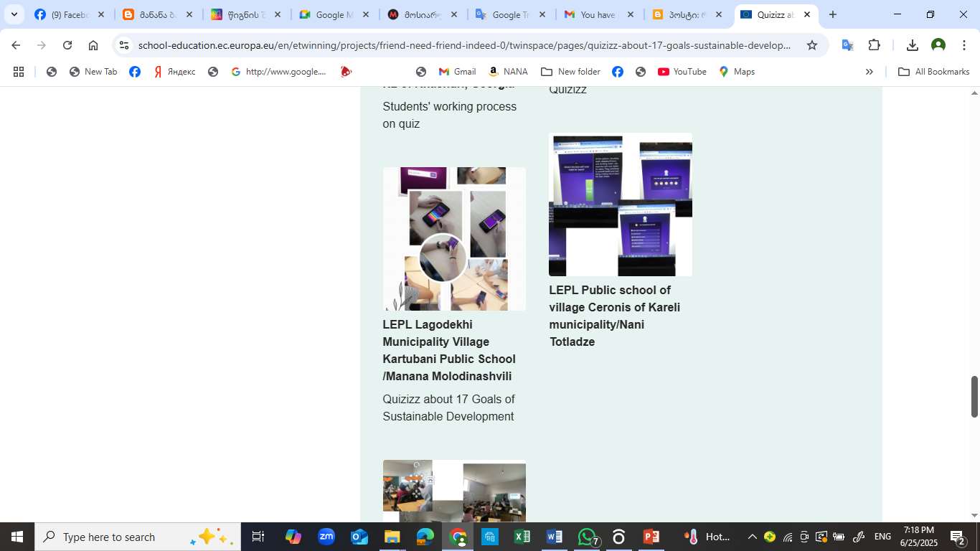980x551 pixels.
Task: Open Word from the taskbar
Action: (555, 537)
